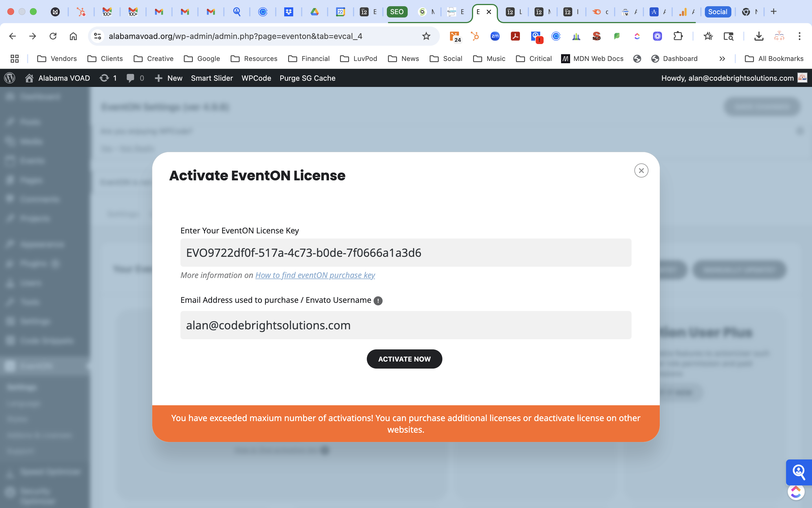This screenshot has height=508, width=812.
Task: Open the Clients bookmark folder
Action: 105,59
